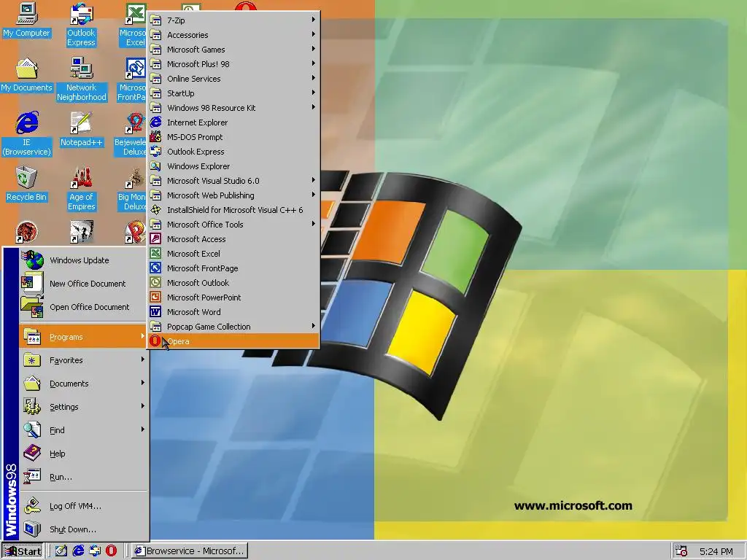Open Windows 98 Resource Kit entry

[x=233, y=108]
